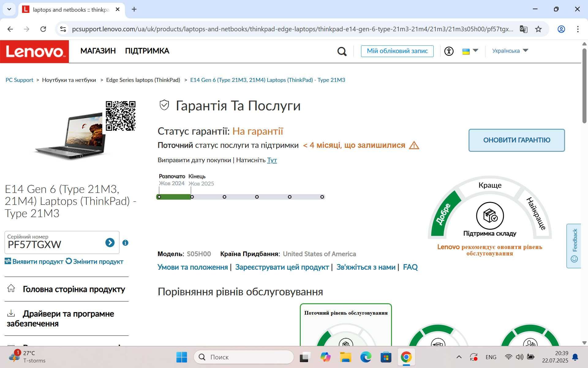Click the warranty timeline end marker Жов 2025

[x=192, y=197]
